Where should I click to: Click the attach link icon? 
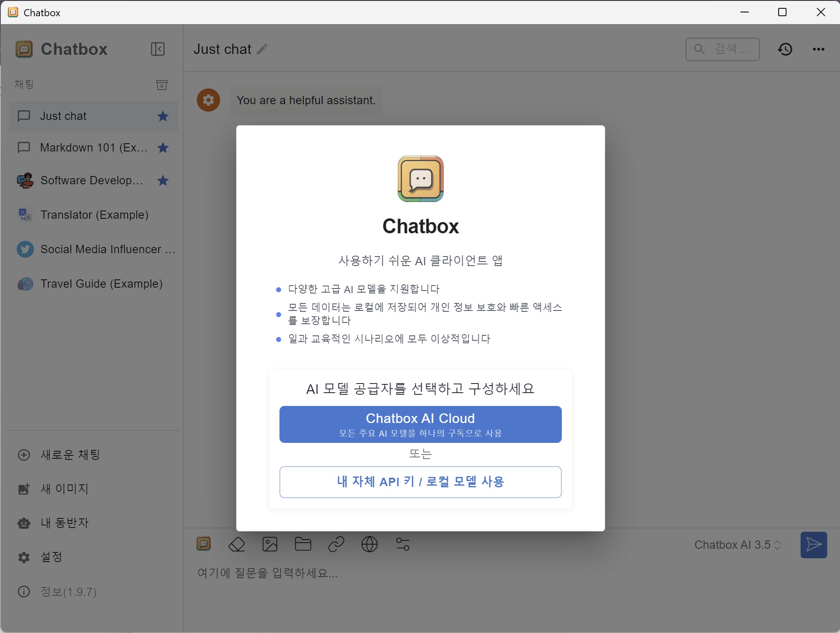(336, 544)
